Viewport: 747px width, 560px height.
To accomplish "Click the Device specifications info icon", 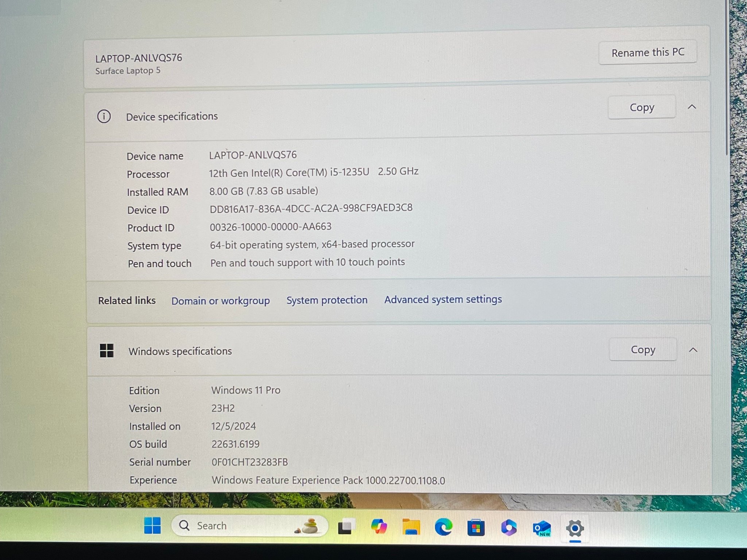I will [104, 117].
